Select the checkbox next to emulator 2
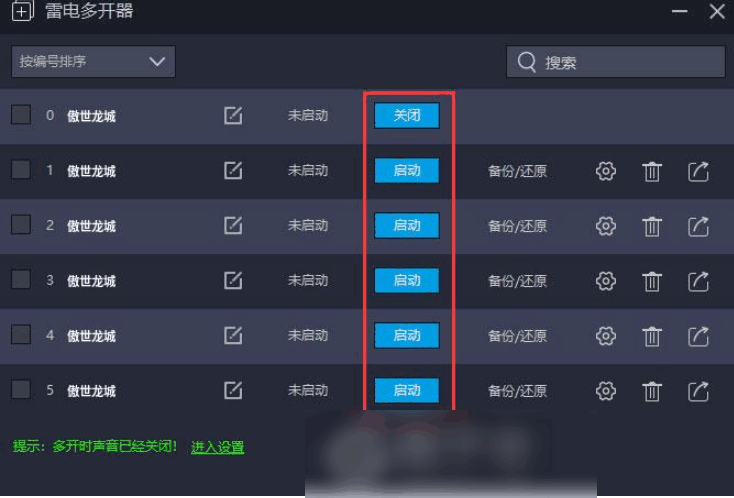 [x=21, y=224]
